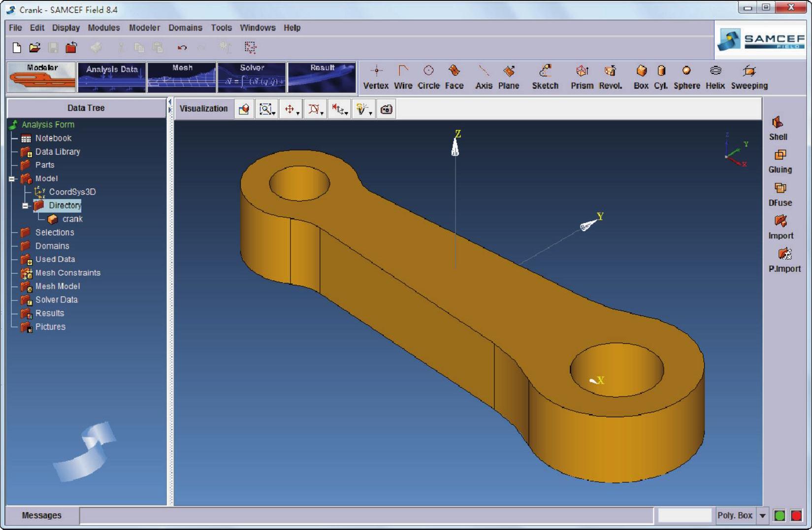Screen dimensions: 812x530
Task: Select the Vertex creation tool
Action: (x=376, y=77)
